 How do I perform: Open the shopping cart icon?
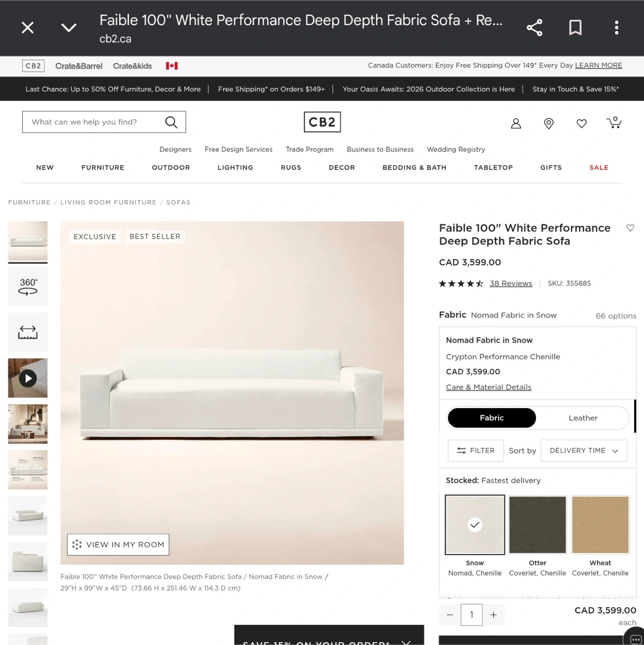[614, 123]
